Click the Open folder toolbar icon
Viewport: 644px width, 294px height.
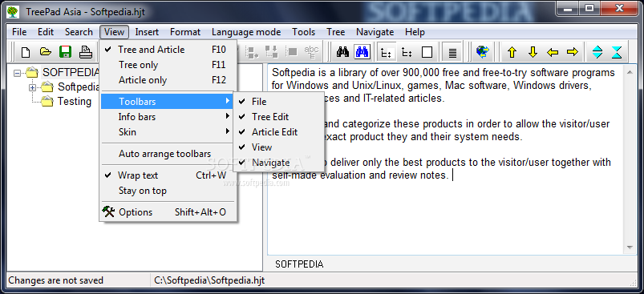point(45,51)
